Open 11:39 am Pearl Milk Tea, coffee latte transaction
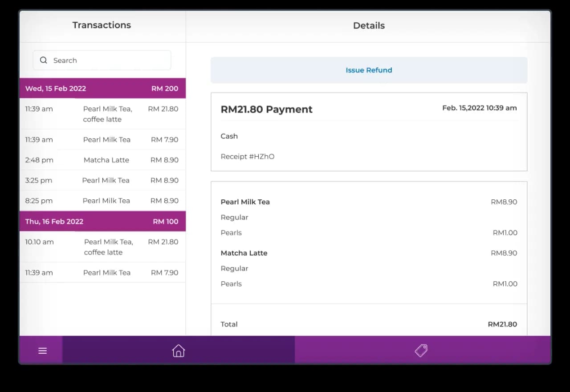Screen dimensions: 570x392 coord(102,114)
